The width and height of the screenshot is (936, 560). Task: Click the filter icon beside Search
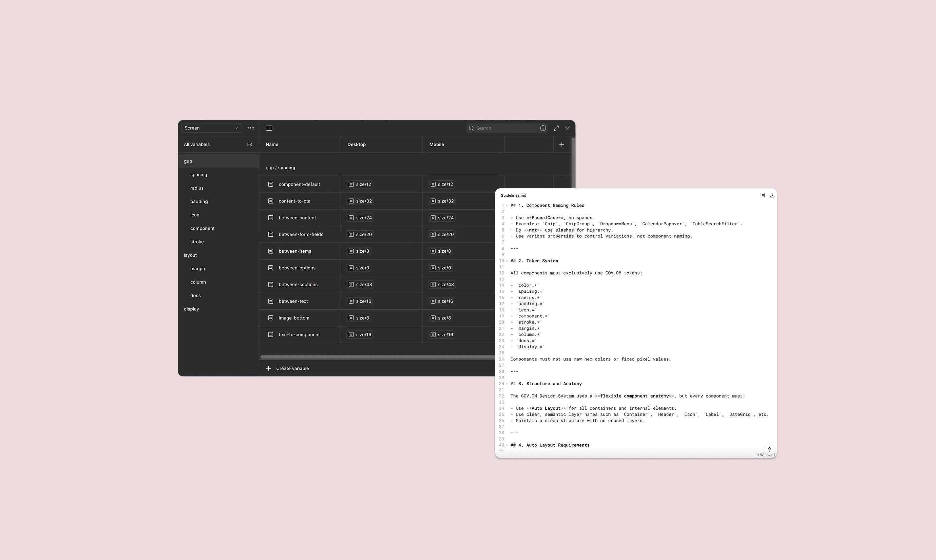tap(543, 128)
